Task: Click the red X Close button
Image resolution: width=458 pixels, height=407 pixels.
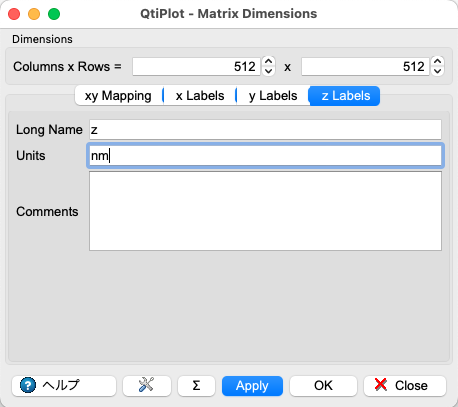Action: point(405,386)
